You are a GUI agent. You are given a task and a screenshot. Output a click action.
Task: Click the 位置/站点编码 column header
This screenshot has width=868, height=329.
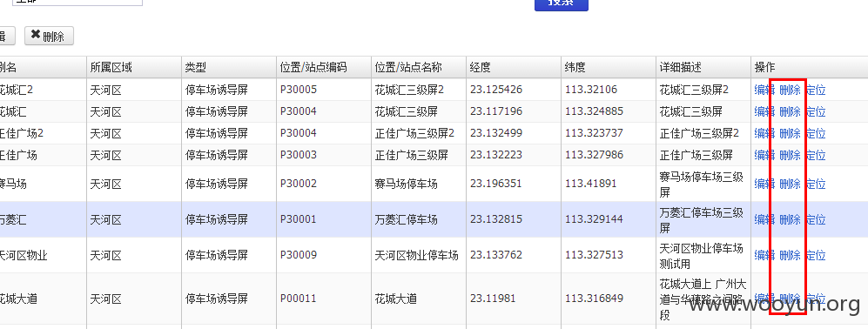(x=324, y=68)
